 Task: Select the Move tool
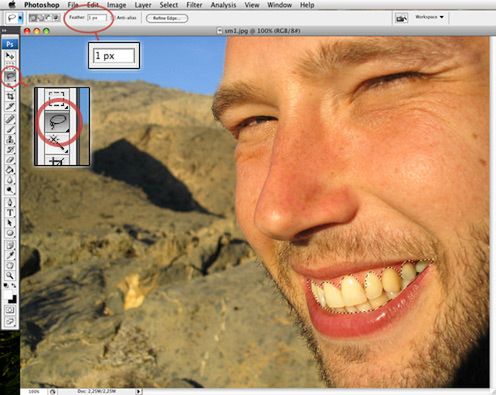pos(10,56)
